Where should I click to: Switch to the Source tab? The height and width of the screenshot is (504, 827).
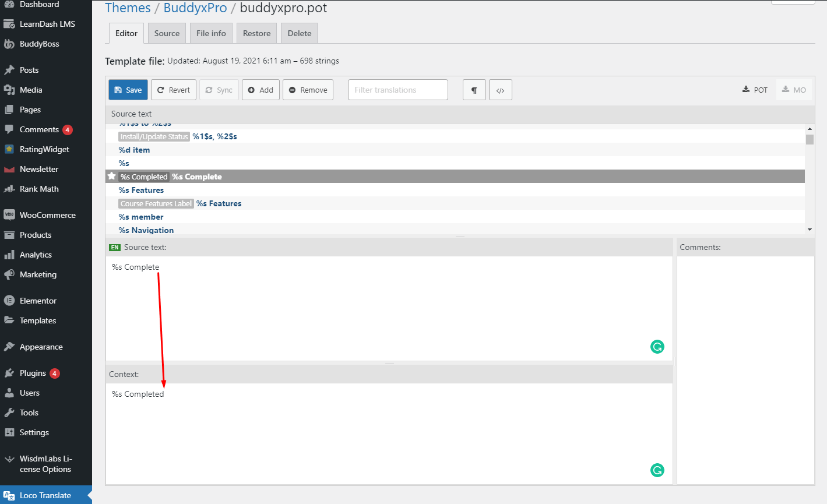click(167, 33)
